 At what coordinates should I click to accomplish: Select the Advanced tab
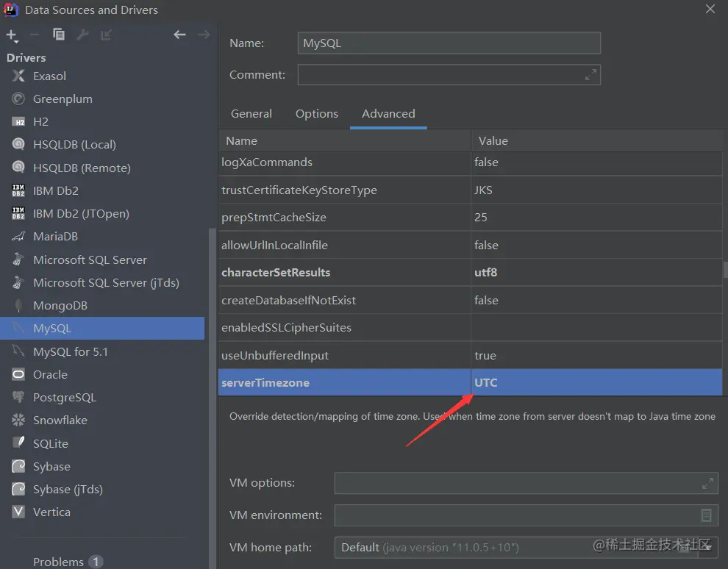tap(388, 114)
